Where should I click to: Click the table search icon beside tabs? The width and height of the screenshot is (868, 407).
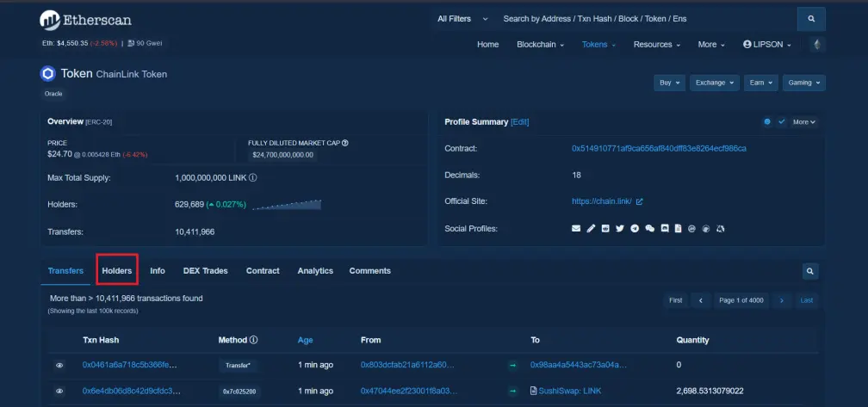[x=809, y=271]
